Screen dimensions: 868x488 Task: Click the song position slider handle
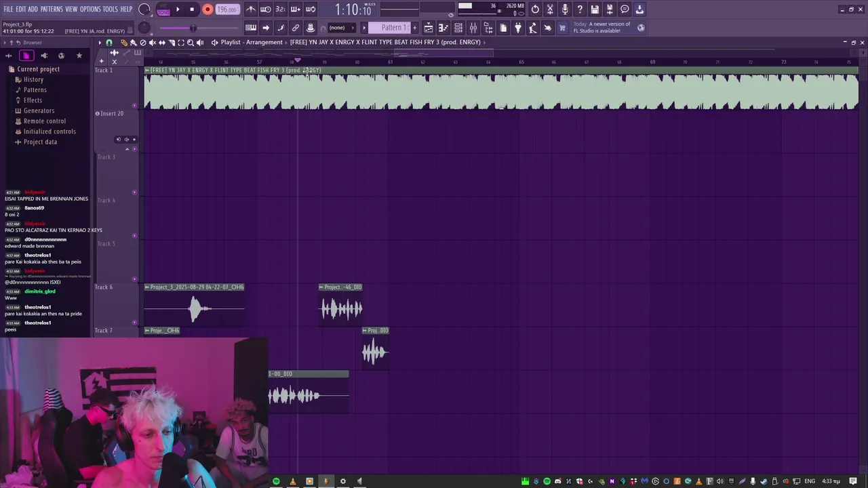pyautogui.click(x=193, y=28)
